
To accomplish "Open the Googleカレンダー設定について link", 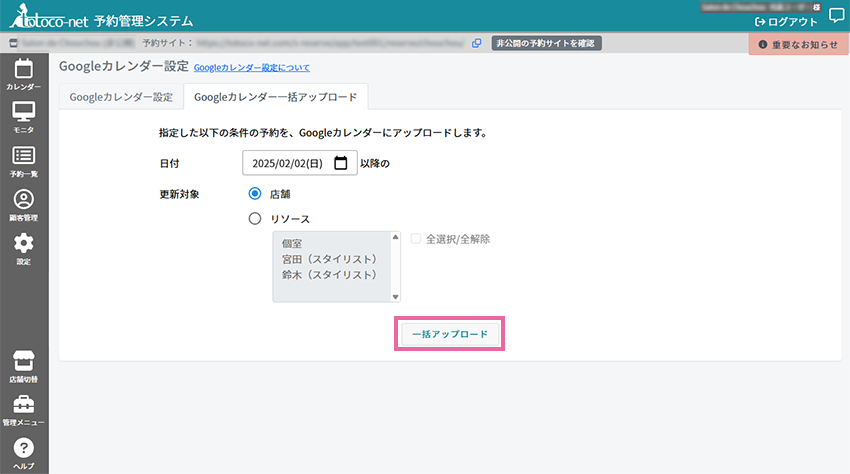I will point(252,68).
